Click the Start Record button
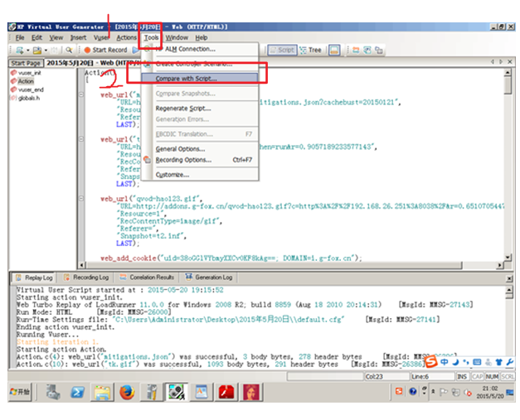This screenshot has height=420, width=520. coord(106,50)
